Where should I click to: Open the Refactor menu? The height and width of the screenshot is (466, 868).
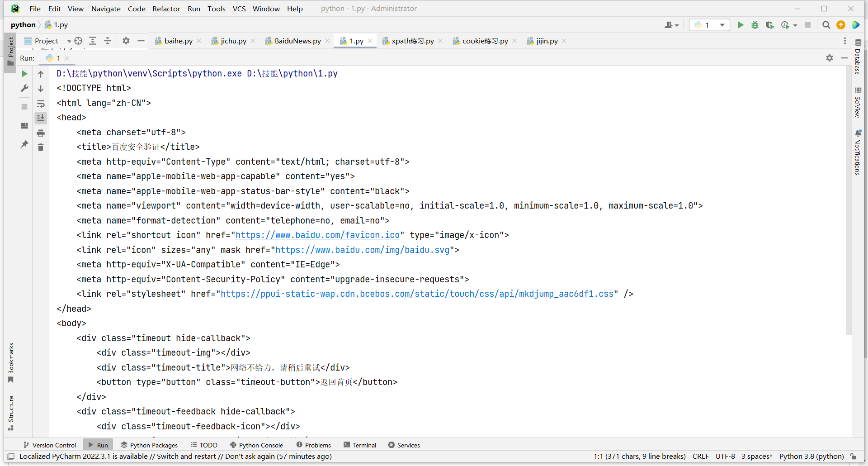(x=166, y=9)
